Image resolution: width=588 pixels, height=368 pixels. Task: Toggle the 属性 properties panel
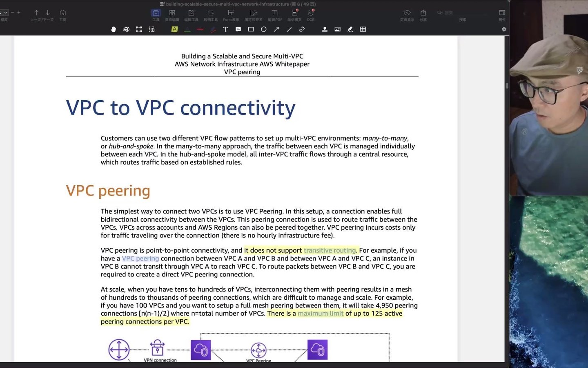coord(502,15)
